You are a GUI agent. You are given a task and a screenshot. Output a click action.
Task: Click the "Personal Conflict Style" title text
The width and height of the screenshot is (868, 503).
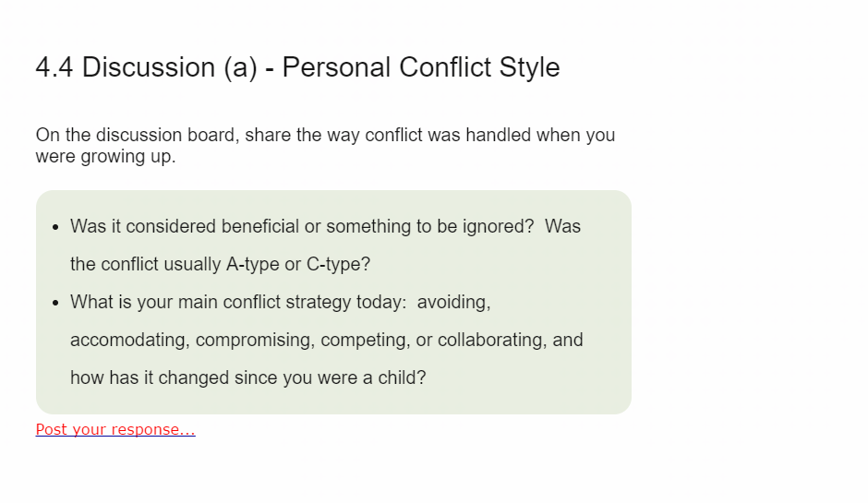pos(421,67)
